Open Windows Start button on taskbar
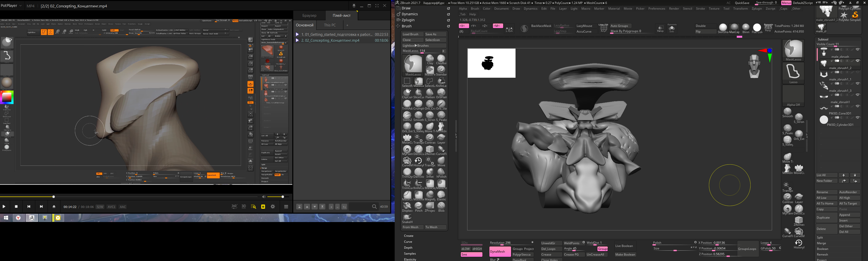 (x=6, y=218)
